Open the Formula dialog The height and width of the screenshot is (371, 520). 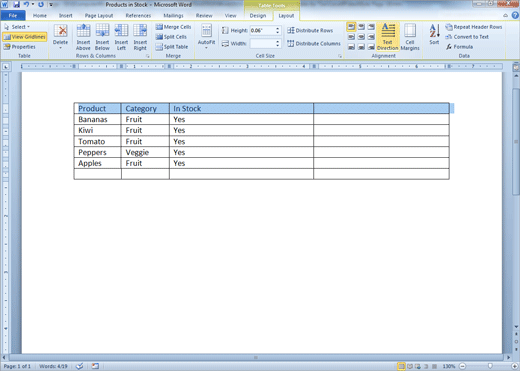[459, 47]
